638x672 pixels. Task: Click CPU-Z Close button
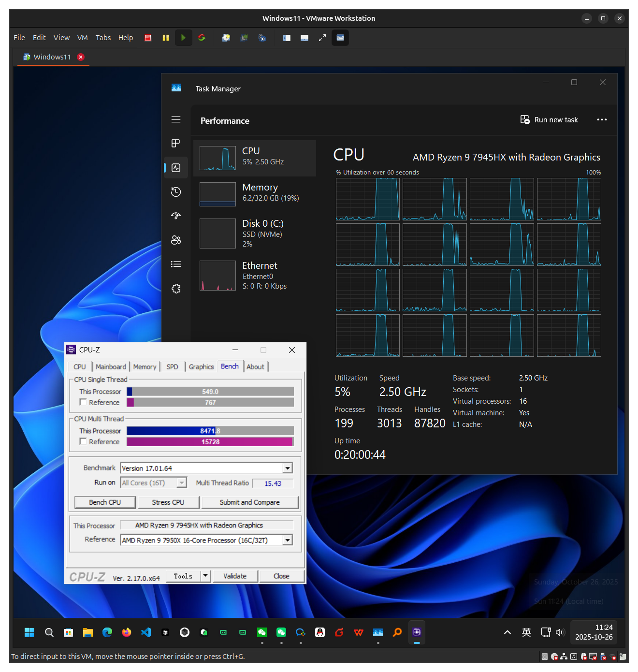[281, 576]
